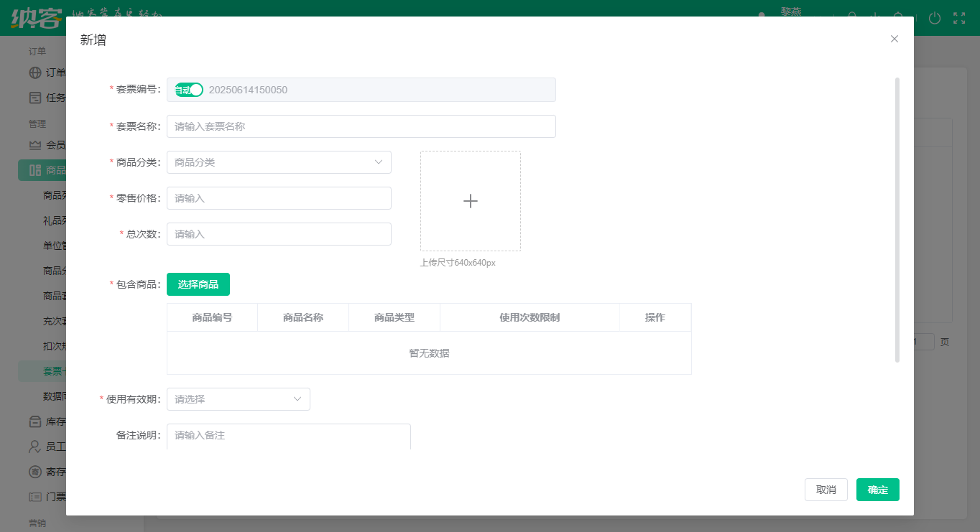Toggle off automatic 套票编号 generation
The width and height of the screenshot is (980, 532).
[x=188, y=90]
